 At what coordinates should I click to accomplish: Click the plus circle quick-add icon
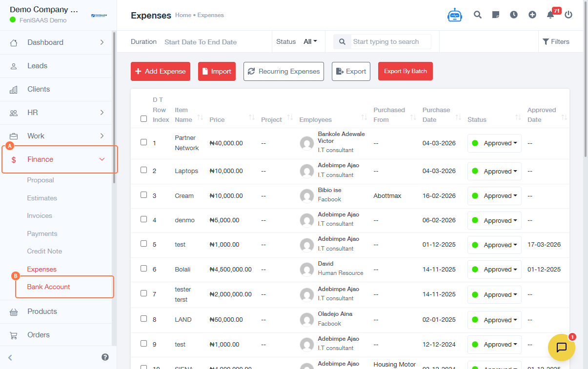click(x=532, y=15)
